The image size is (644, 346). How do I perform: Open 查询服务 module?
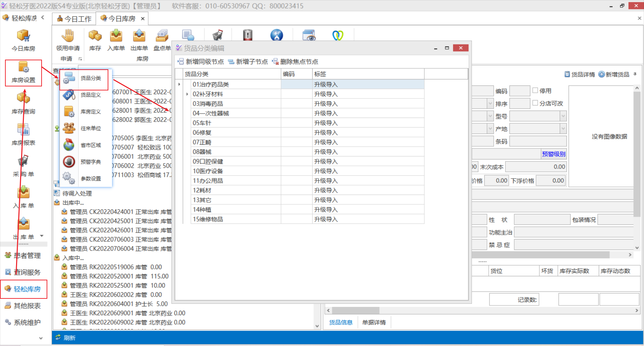coord(23,272)
